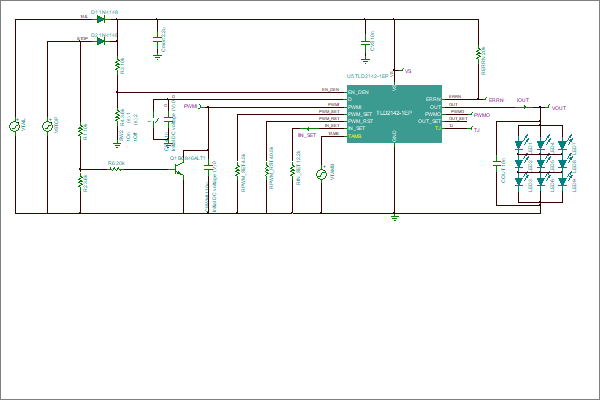Click the TAMB pin label on the IC
The image size is (600, 400).
pyautogui.click(x=355, y=136)
